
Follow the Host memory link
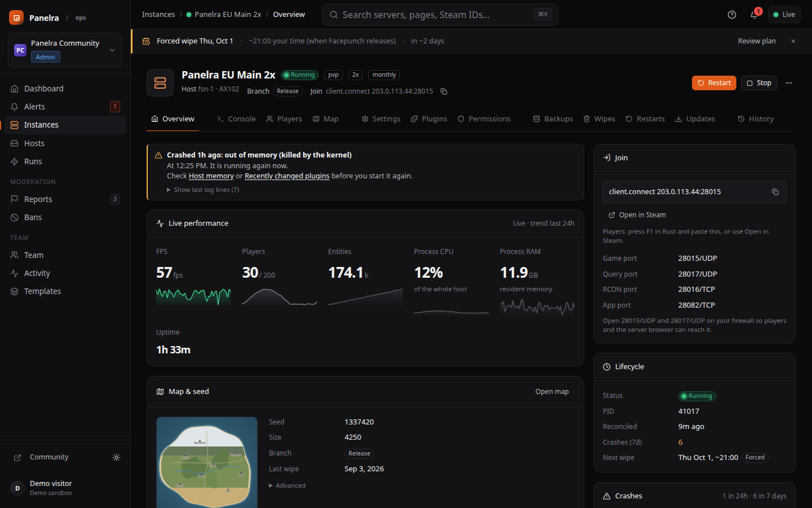click(x=211, y=176)
